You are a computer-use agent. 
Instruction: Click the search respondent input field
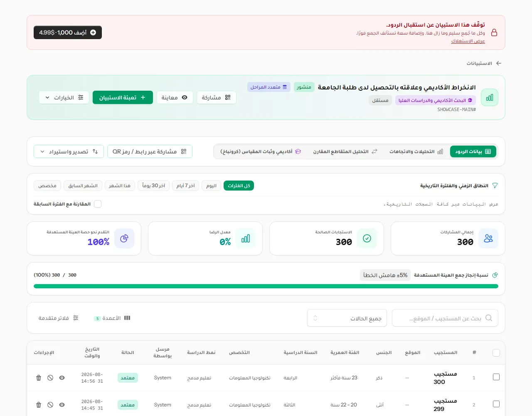coord(445,318)
